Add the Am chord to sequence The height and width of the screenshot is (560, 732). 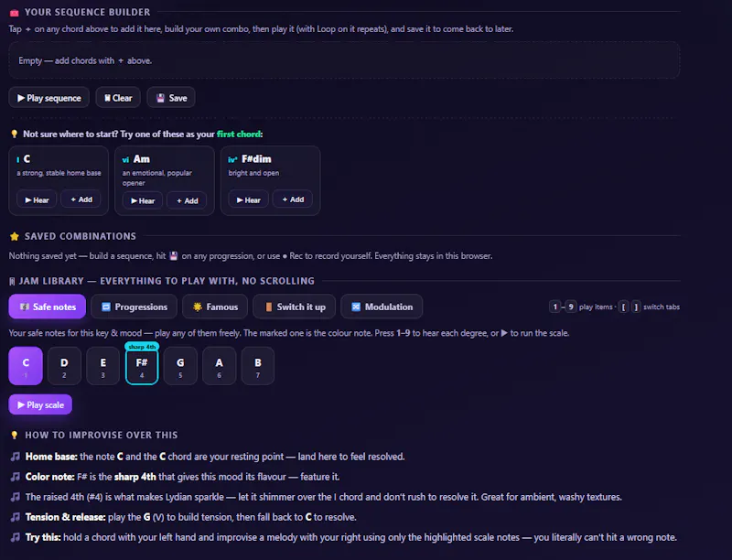187,200
